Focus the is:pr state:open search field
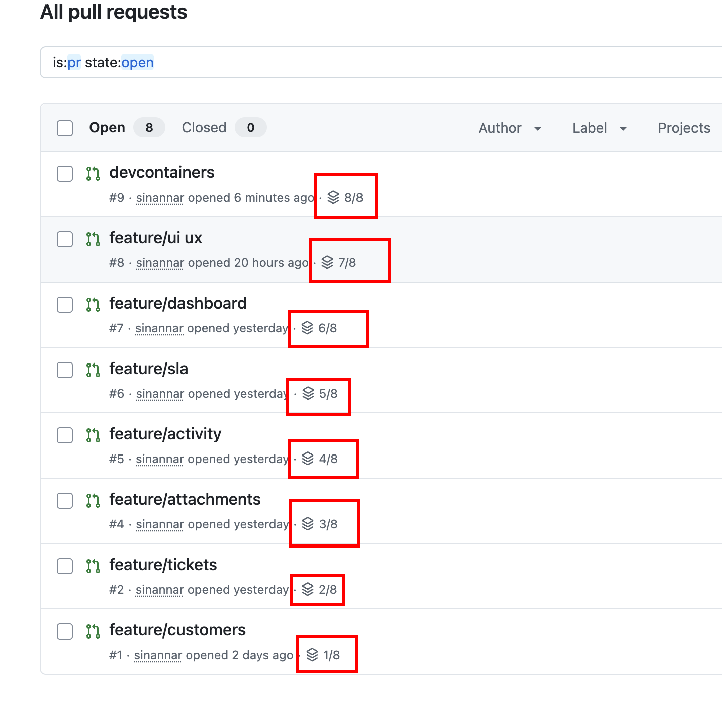Screen dimensions: 722x728 coord(381,62)
